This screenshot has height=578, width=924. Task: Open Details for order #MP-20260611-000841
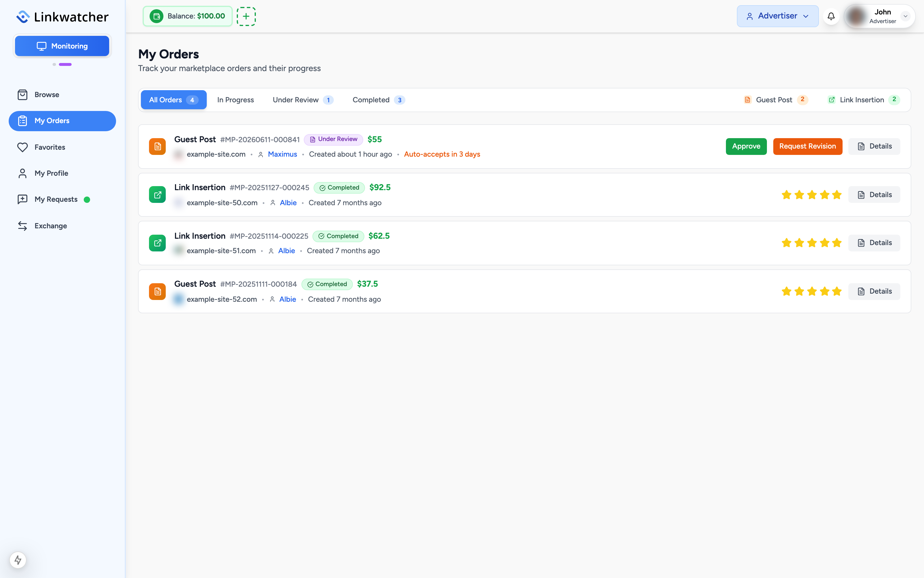click(x=874, y=147)
